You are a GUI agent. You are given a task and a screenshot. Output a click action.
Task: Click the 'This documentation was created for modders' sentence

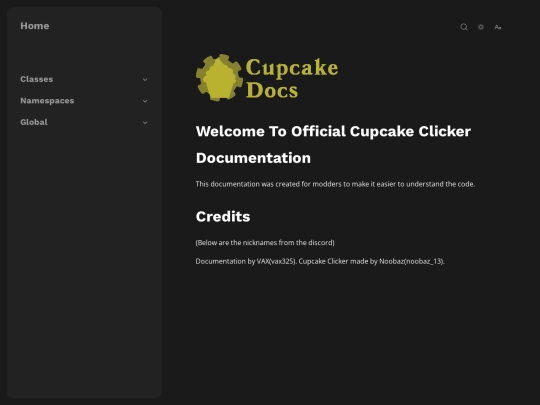[335, 184]
